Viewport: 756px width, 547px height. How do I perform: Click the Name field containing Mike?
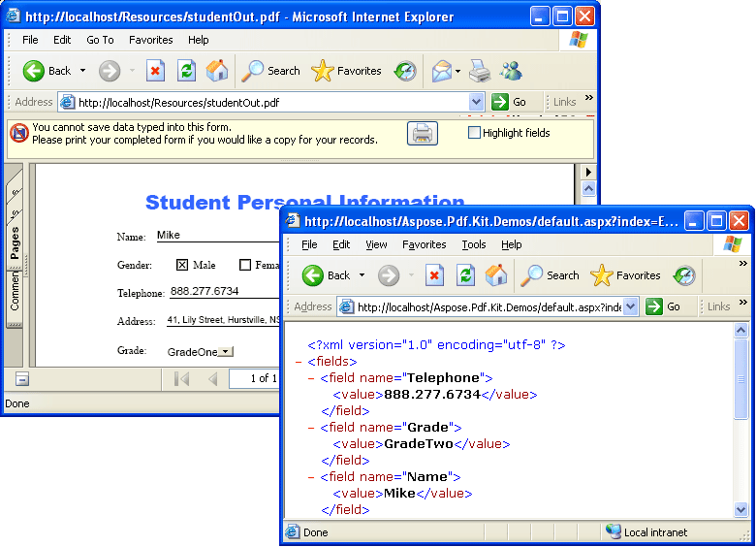[218, 235]
